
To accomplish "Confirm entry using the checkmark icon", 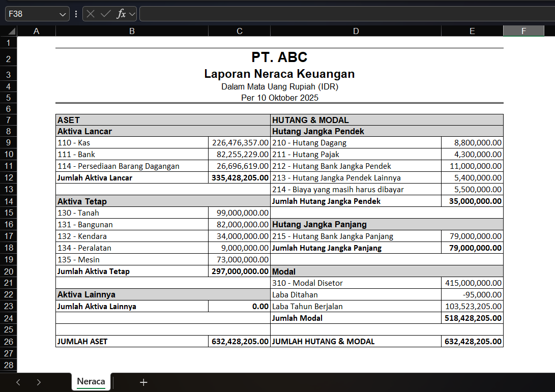I will (x=105, y=14).
